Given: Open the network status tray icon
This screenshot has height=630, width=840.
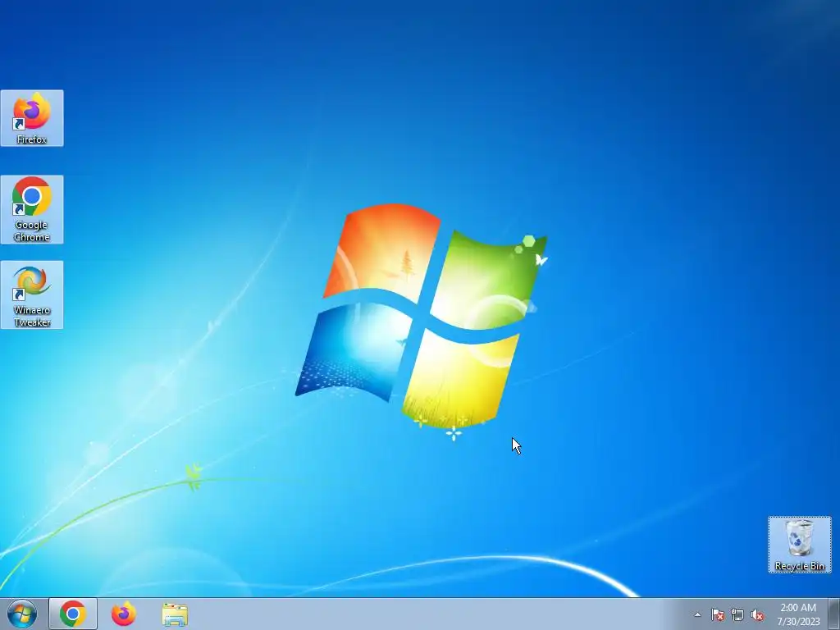Looking at the screenshot, I should [737, 615].
